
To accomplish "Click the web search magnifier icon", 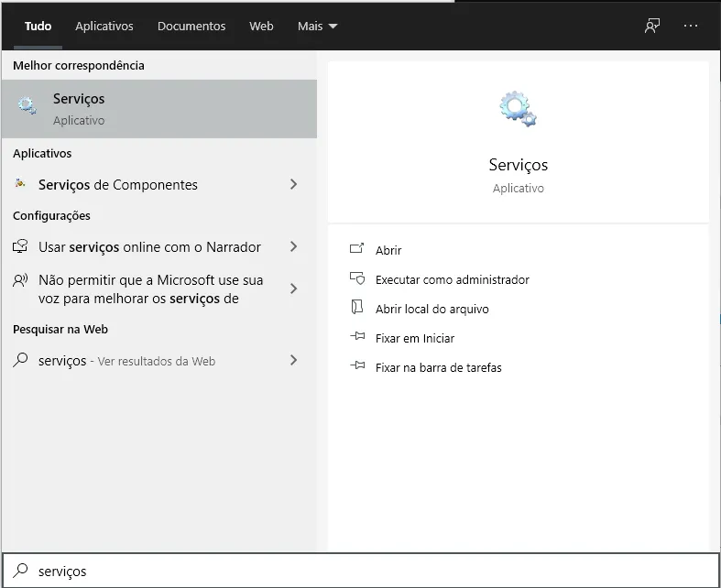I will [x=20, y=361].
